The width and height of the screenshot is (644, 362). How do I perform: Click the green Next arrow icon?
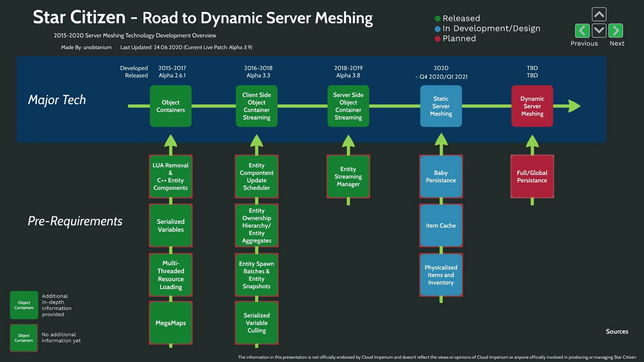click(x=615, y=31)
